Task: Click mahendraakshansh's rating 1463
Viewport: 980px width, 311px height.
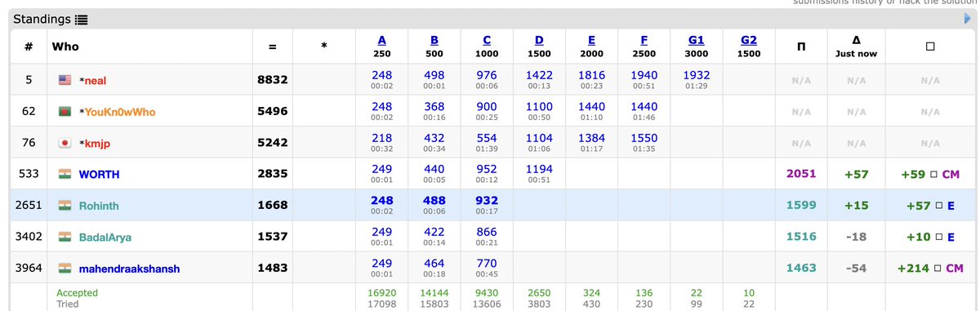Action: (x=801, y=269)
